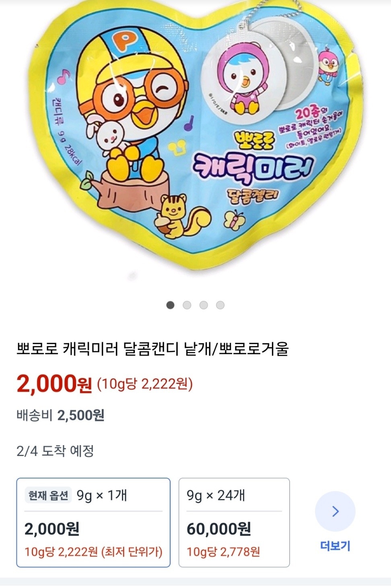
Task: Select the first image carousel dot
Action: [170, 305]
